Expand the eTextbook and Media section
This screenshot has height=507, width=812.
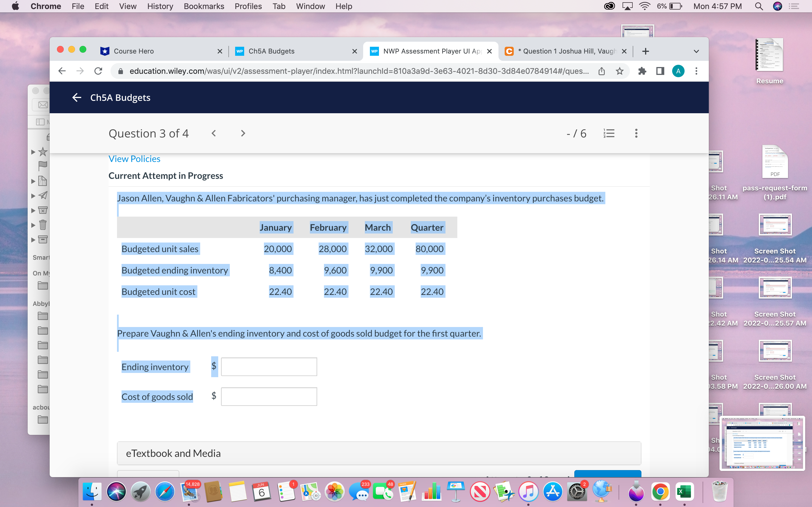click(173, 453)
